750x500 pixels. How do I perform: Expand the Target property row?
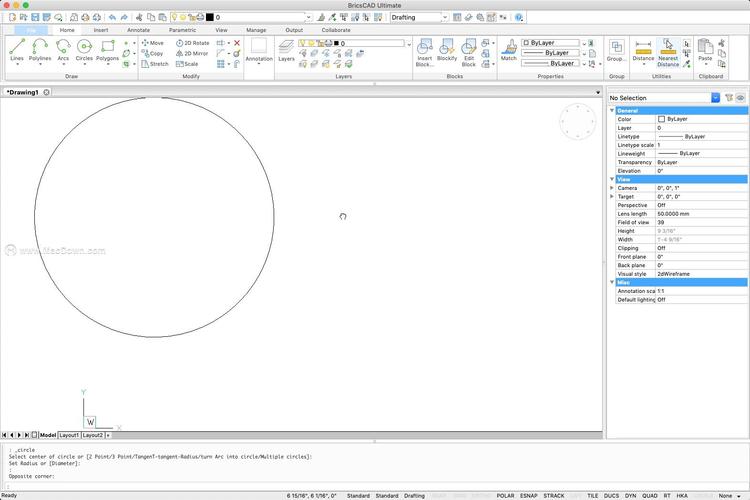(612, 197)
